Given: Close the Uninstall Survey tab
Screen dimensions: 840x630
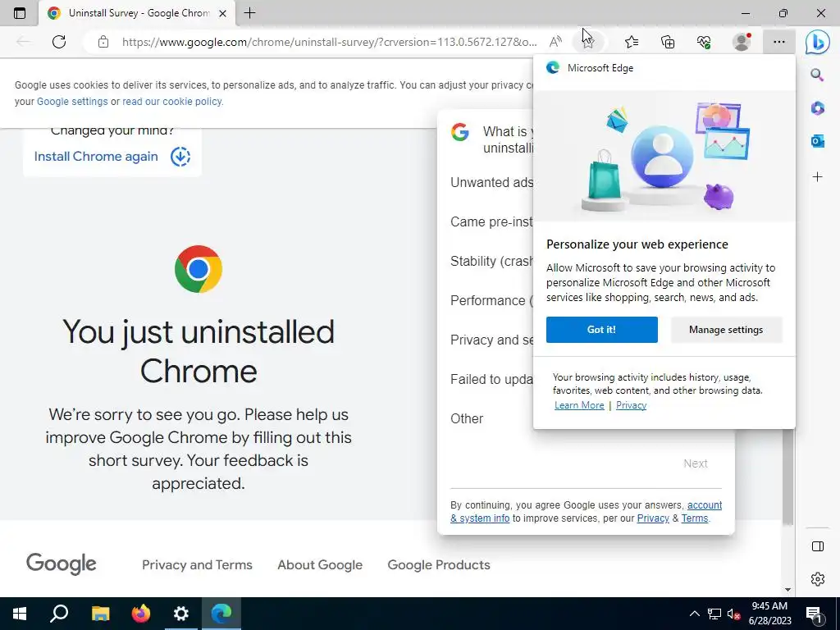Looking at the screenshot, I should click(x=223, y=13).
